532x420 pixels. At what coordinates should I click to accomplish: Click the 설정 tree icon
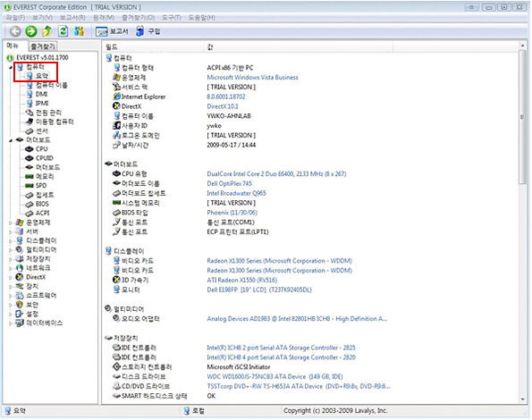(20, 315)
